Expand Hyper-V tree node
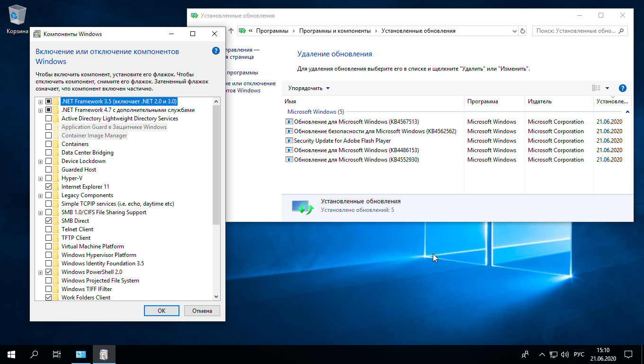 (x=41, y=178)
